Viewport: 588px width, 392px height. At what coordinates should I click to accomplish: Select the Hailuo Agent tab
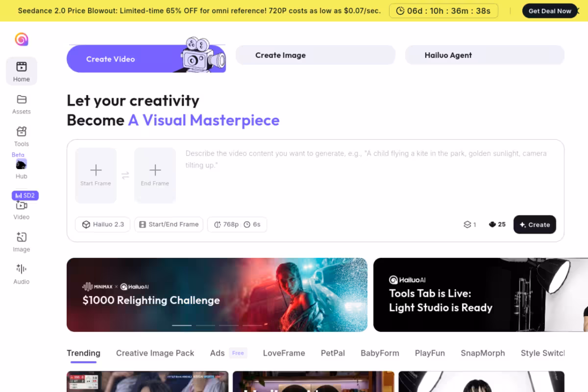[485, 55]
